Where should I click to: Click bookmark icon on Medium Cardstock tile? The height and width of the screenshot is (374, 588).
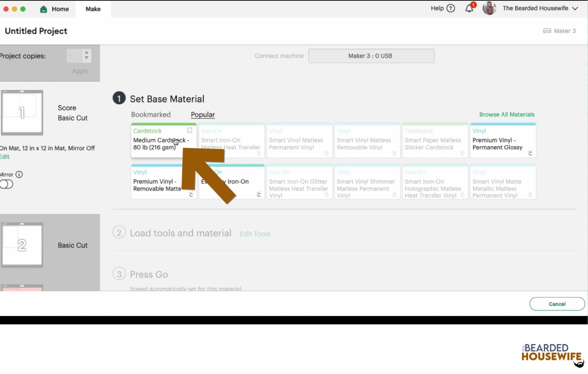point(190,131)
